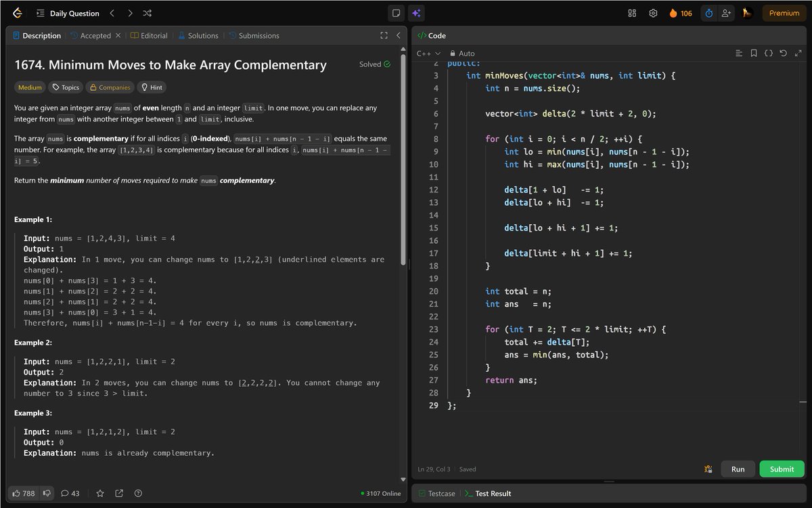Click the 'return ans;' line in editor
Viewport: 812px width, 508px height.
(x=511, y=380)
